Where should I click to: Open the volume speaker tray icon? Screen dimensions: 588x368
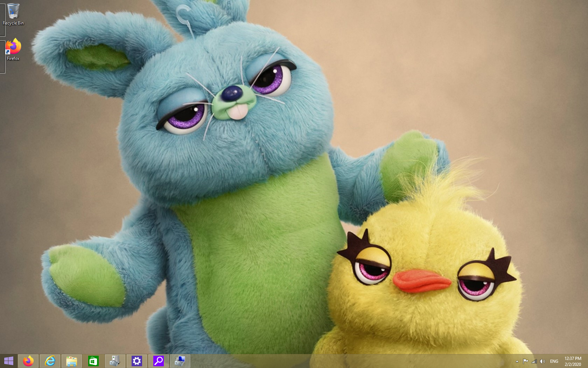(x=542, y=361)
